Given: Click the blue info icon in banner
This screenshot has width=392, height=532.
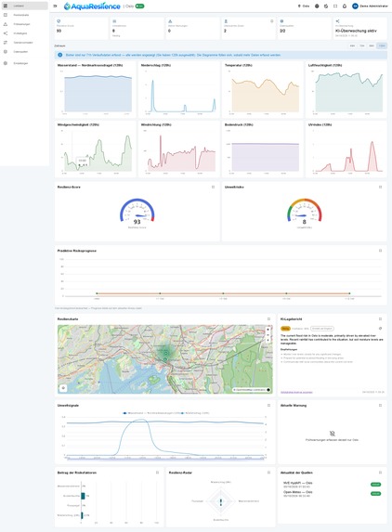Looking at the screenshot, I should coord(60,55).
